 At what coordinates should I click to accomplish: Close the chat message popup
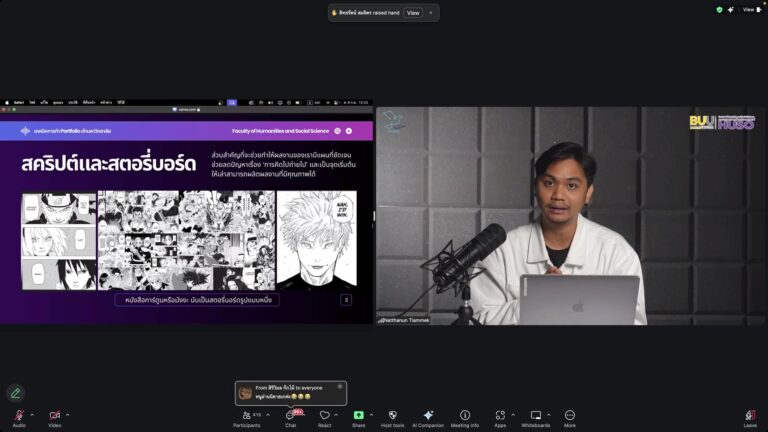pyautogui.click(x=340, y=386)
